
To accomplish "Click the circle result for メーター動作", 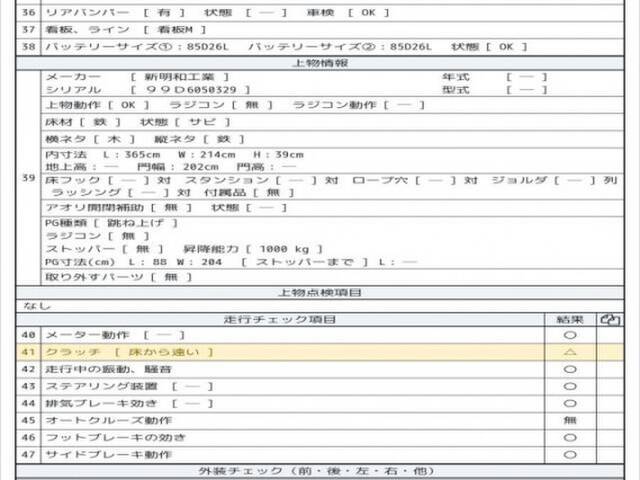I will (570, 335).
